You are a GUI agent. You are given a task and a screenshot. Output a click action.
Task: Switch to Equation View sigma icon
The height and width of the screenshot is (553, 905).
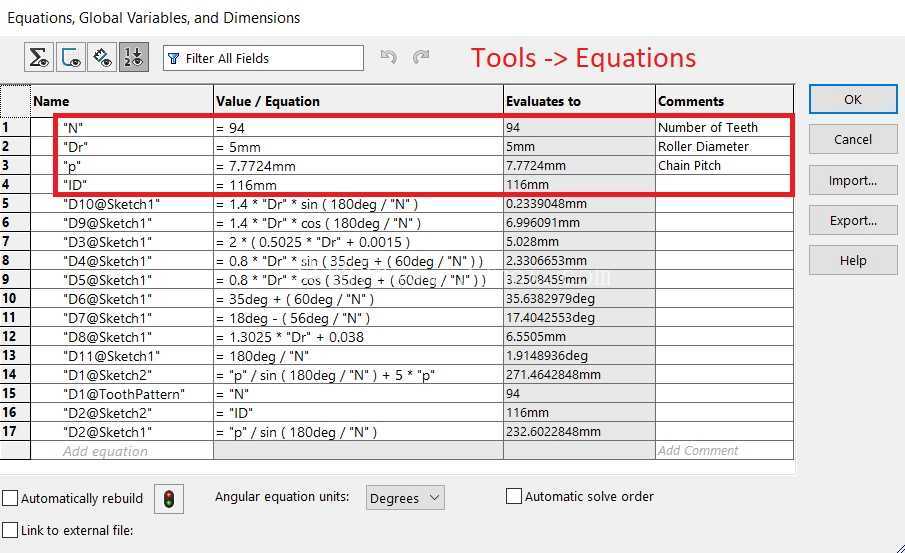tap(39, 57)
